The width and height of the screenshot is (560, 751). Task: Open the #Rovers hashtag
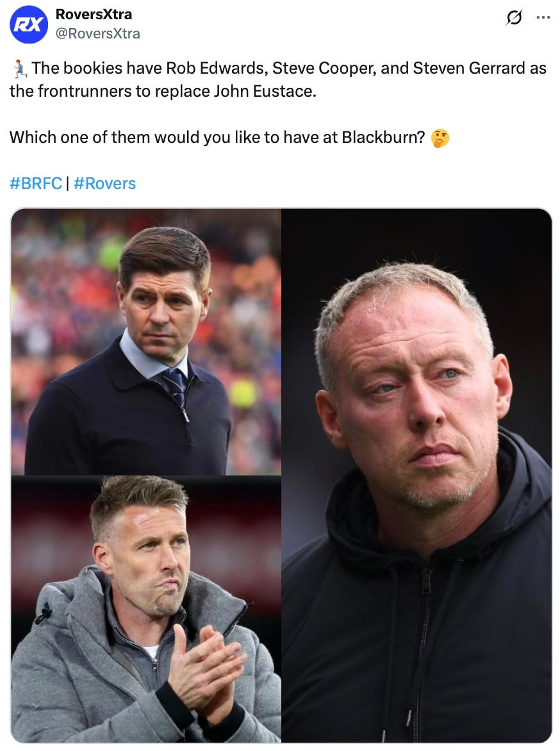point(105,183)
